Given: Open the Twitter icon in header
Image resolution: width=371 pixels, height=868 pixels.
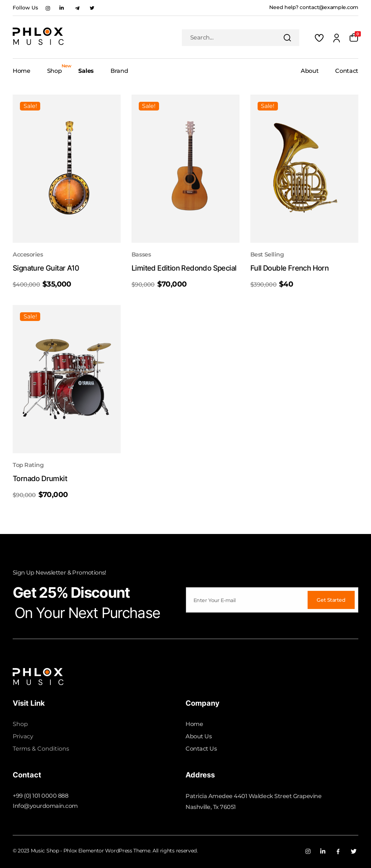Looking at the screenshot, I should (92, 8).
